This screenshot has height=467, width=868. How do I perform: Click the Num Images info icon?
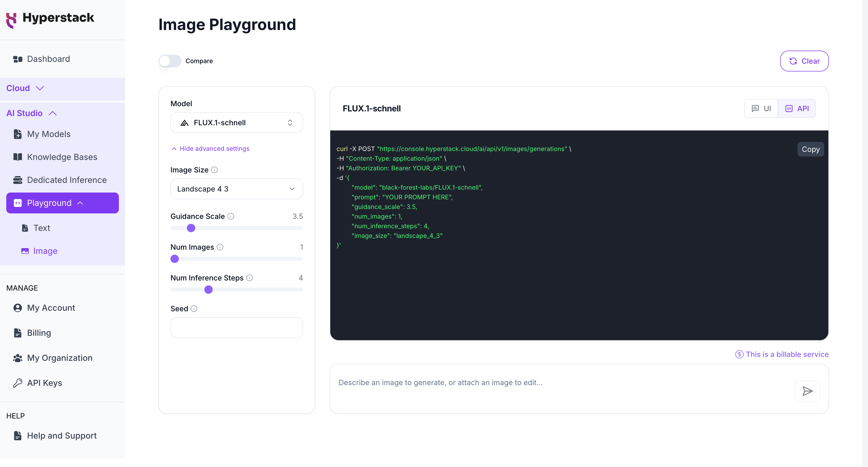[x=220, y=247]
